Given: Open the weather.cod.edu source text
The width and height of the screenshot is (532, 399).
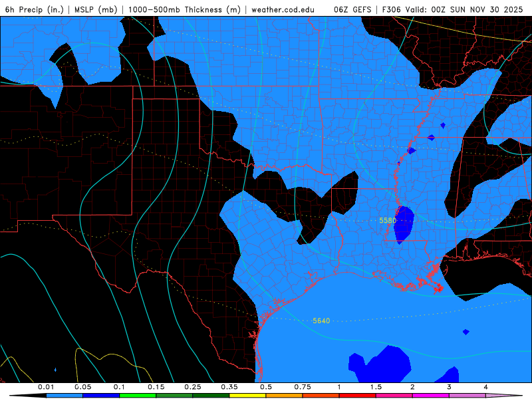Looking at the screenshot, I should click(283, 9).
